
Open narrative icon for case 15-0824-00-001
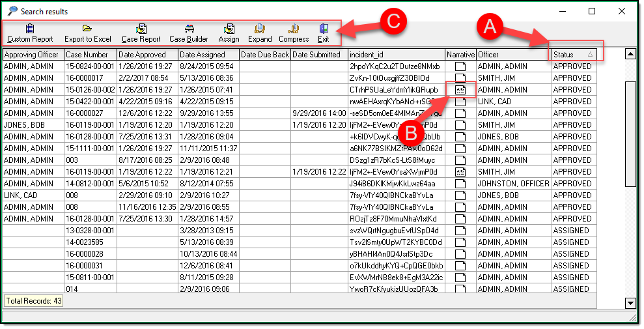click(x=460, y=66)
